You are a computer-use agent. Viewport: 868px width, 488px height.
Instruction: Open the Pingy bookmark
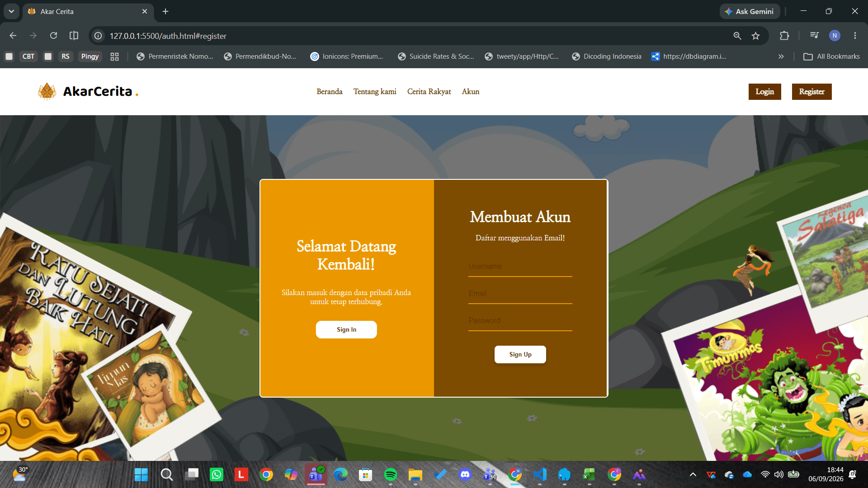tap(90, 56)
